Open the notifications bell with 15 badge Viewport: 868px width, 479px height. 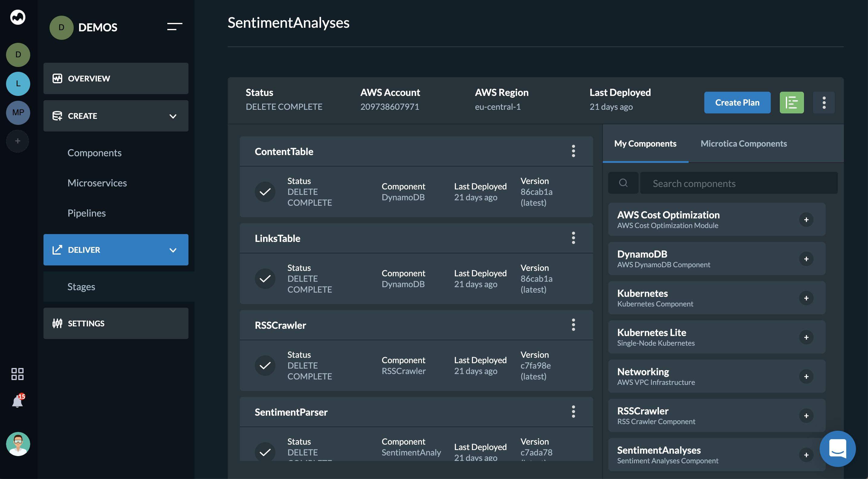click(x=18, y=401)
